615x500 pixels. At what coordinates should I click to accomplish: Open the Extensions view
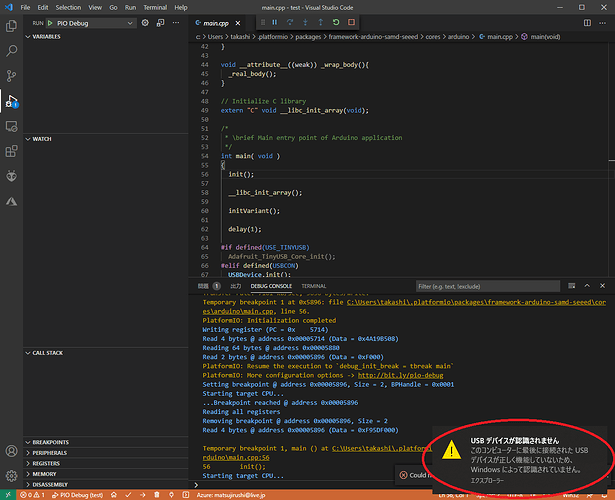(x=11, y=151)
